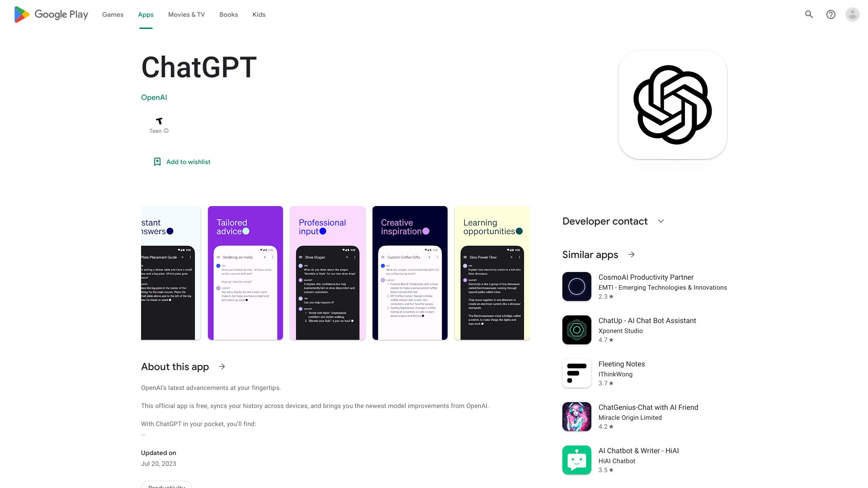Click the ChatUp AI Chat Bot Assistant icon
Viewport: 868px width, 488px height.
click(576, 329)
